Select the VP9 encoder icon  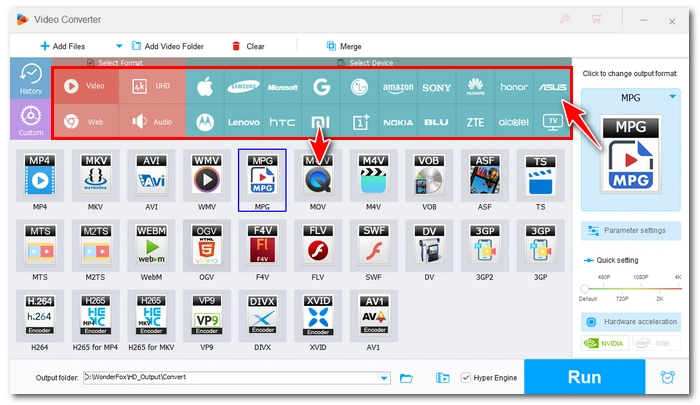click(207, 316)
